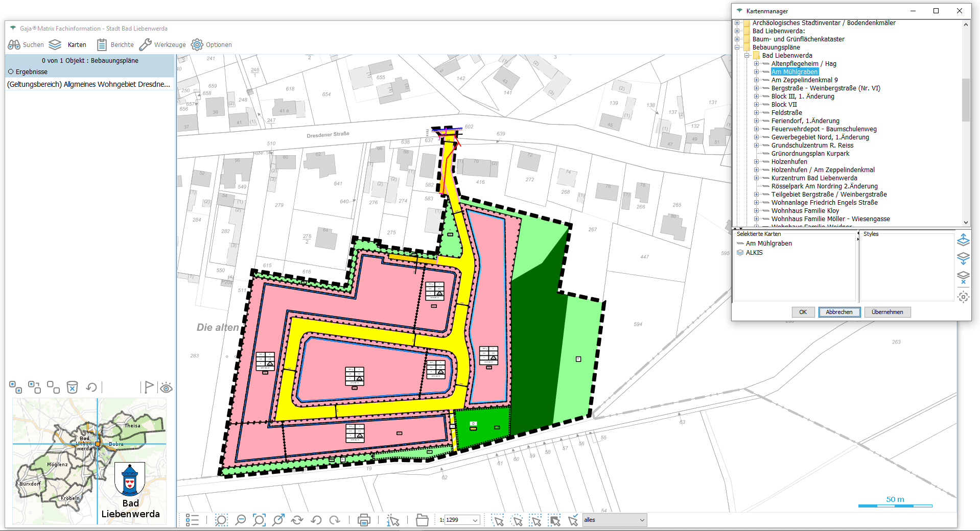This screenshot has width=980, height=531.
Task: Click the zoom out magnifier icon
Action: 240,520
